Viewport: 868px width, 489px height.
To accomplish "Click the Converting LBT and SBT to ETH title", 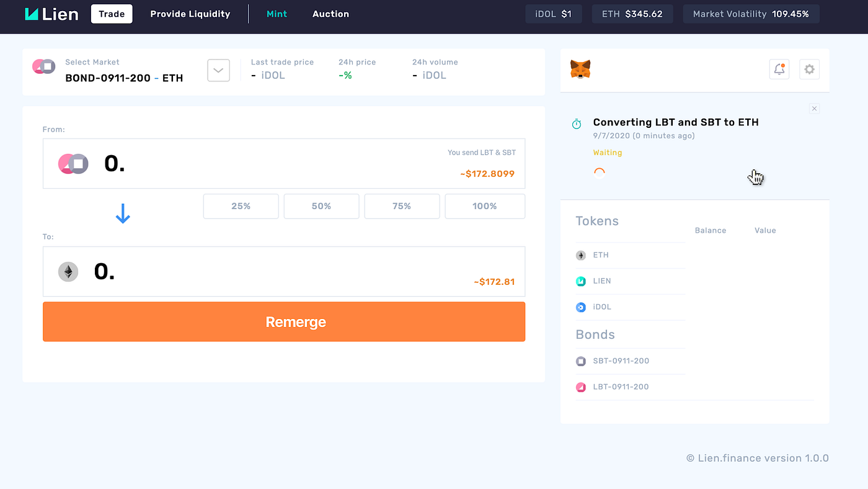I will (x=676, y=122).
